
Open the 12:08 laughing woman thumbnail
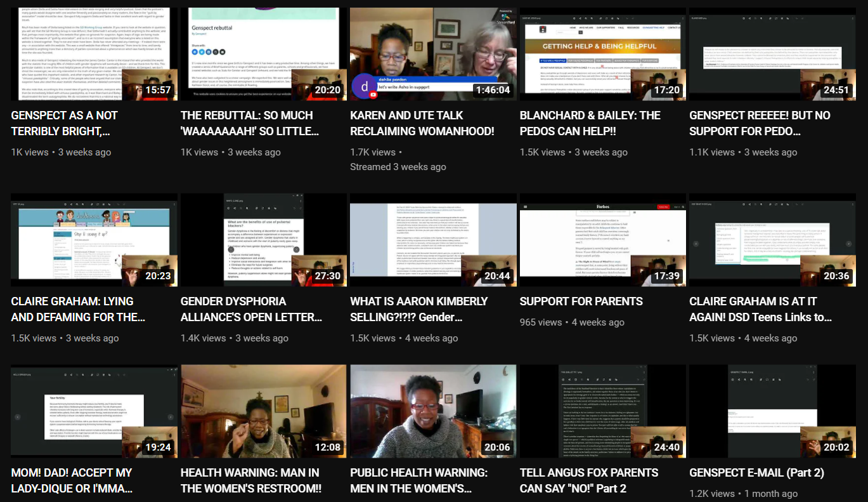(264, 411)
